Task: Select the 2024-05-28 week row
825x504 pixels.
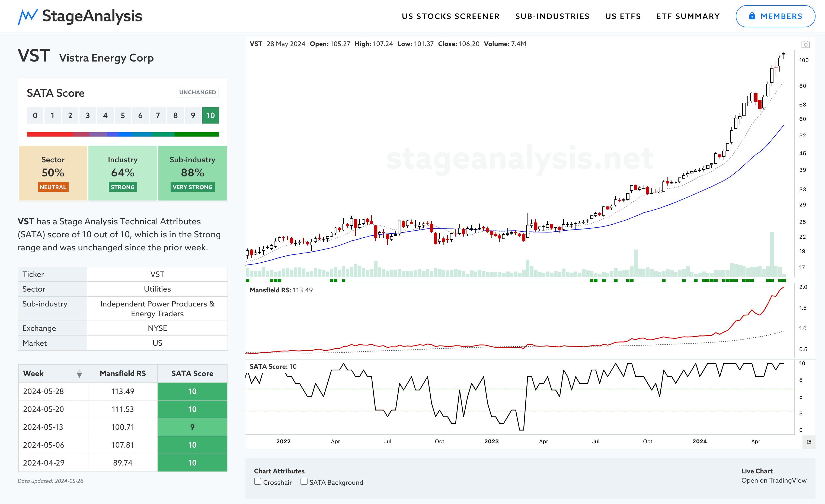Action: point(123,391)
